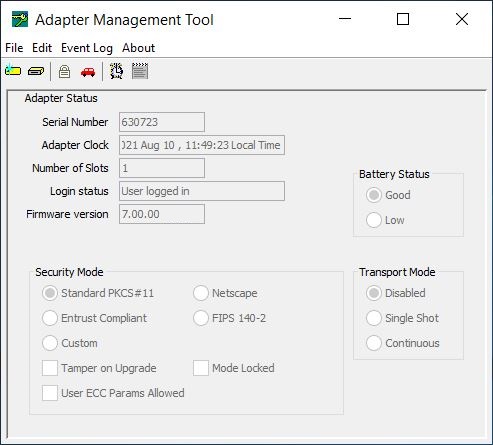Click the Number of Slots label
Screen dimensions: 493x445
coord(70,168)
